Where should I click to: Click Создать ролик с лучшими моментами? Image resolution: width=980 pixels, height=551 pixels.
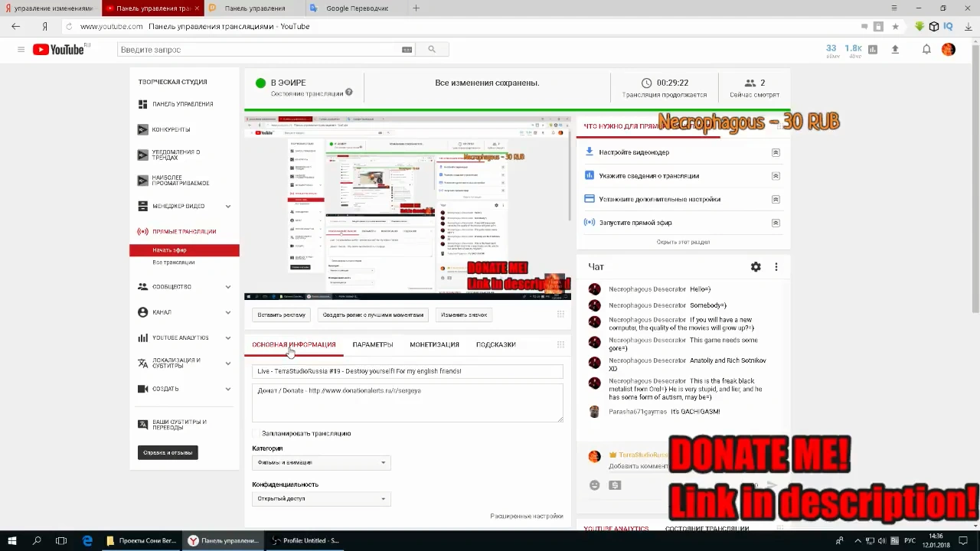coord(373,315)
